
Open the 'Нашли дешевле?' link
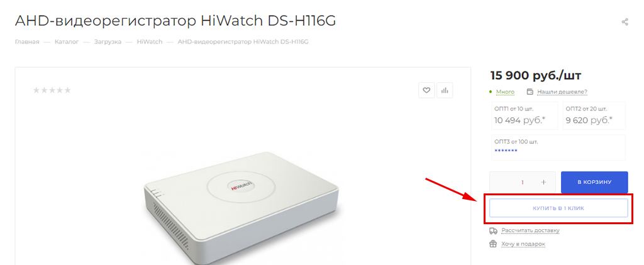(562, 92)
